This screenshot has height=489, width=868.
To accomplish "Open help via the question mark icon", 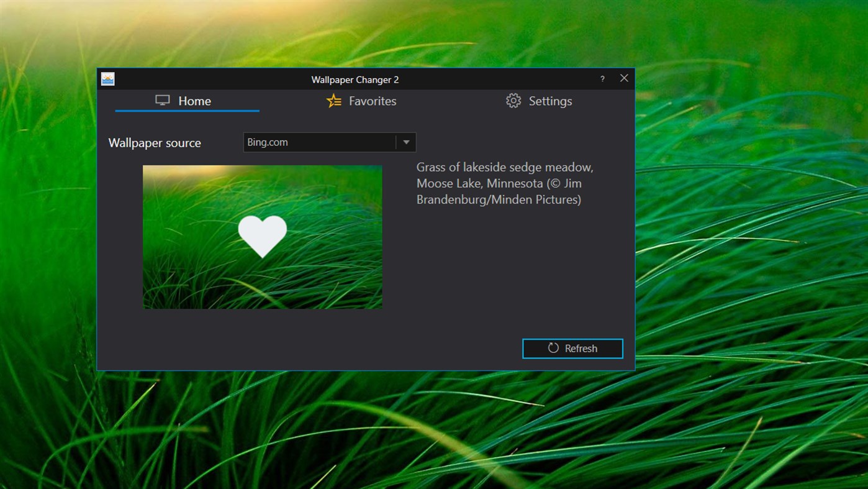I will click(x=602, y=79).
